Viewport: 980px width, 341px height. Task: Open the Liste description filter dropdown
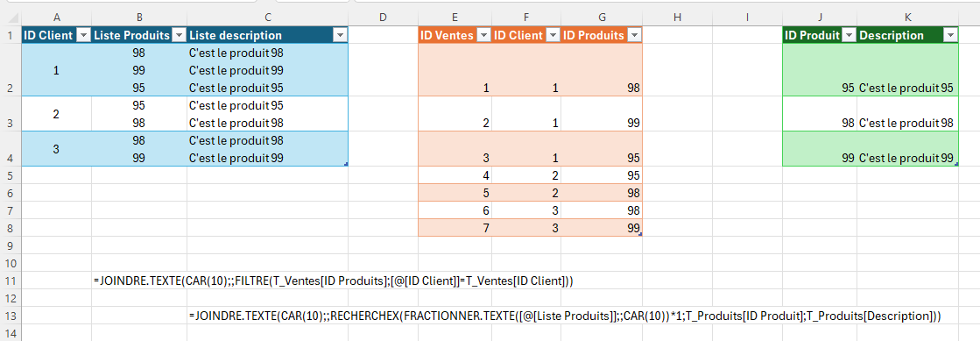pos(340,36)
